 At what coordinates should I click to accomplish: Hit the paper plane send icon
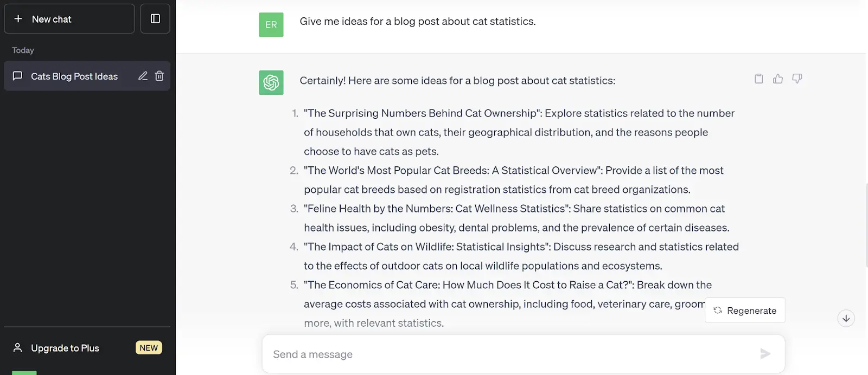tap(765, 354)
